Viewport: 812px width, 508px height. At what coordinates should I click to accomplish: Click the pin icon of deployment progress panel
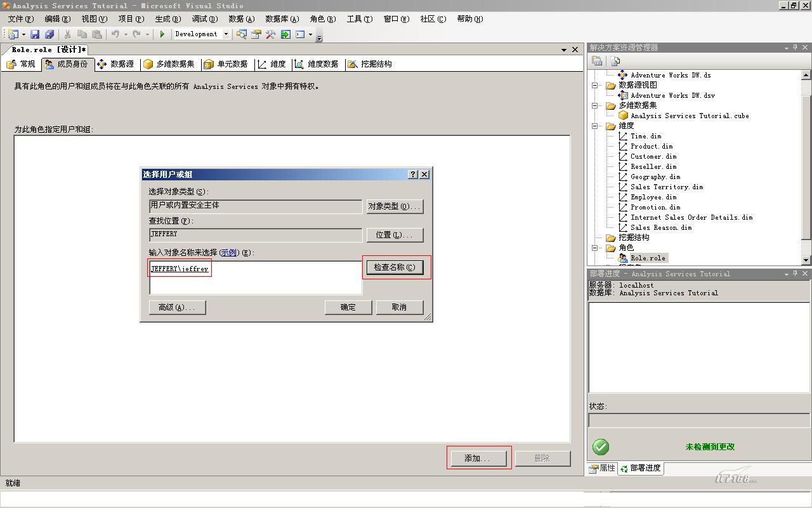pyautogui.click(x=795, y=274)
